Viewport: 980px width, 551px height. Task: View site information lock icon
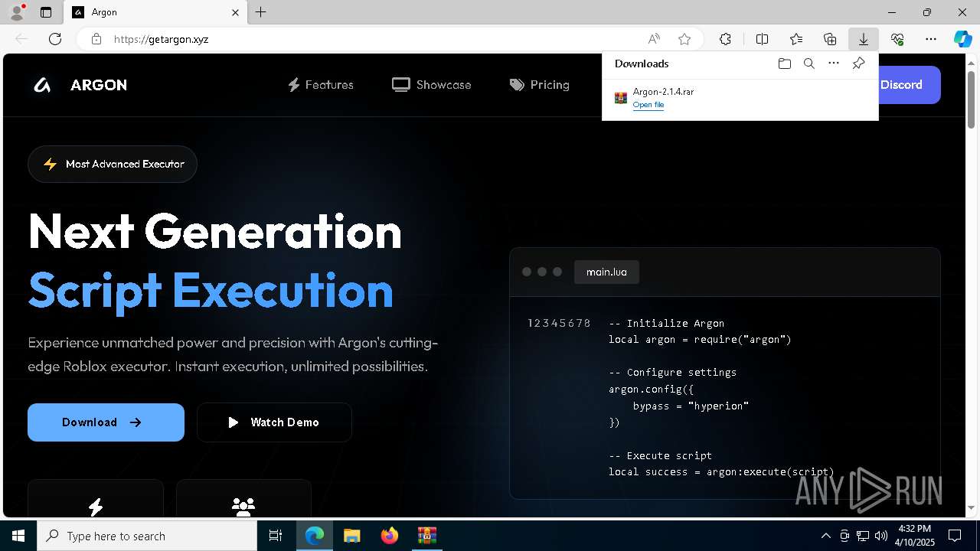coord(96,39)
